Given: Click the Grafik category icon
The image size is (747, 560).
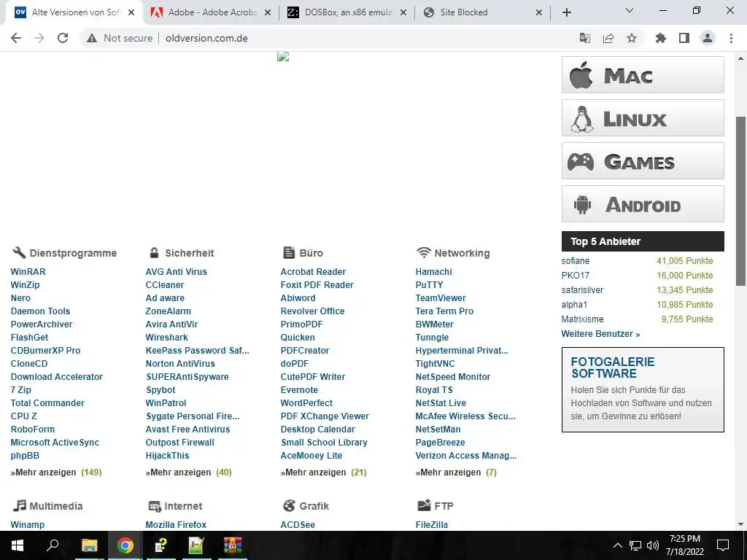Looking at the screenshot, I should 289,505.
